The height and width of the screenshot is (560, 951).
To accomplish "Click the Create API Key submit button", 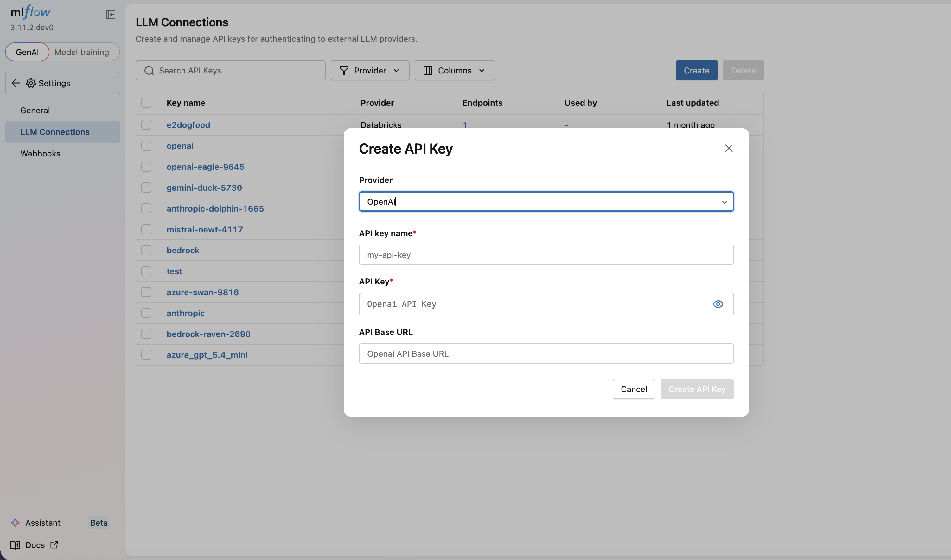I will (697, 389).
